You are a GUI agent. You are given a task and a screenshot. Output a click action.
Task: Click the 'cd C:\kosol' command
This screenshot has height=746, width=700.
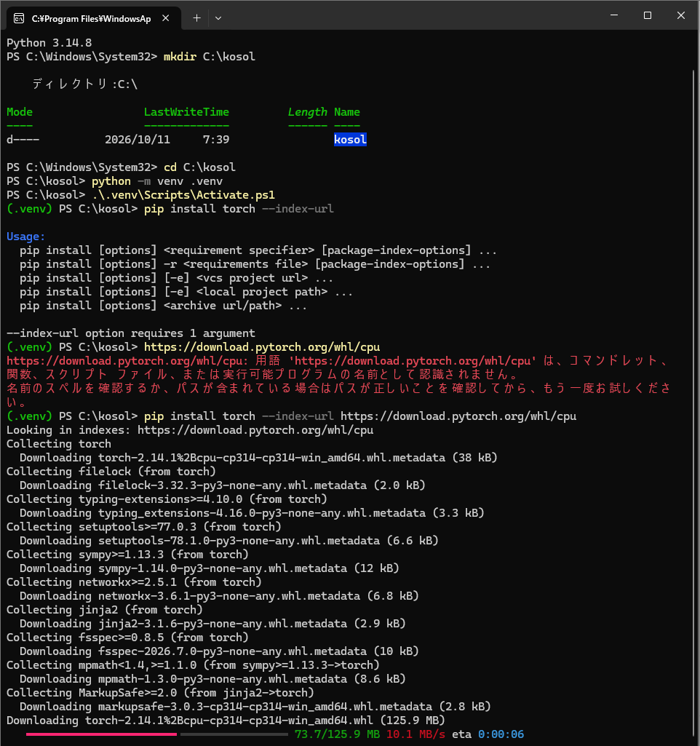click(x=199, y=167)
